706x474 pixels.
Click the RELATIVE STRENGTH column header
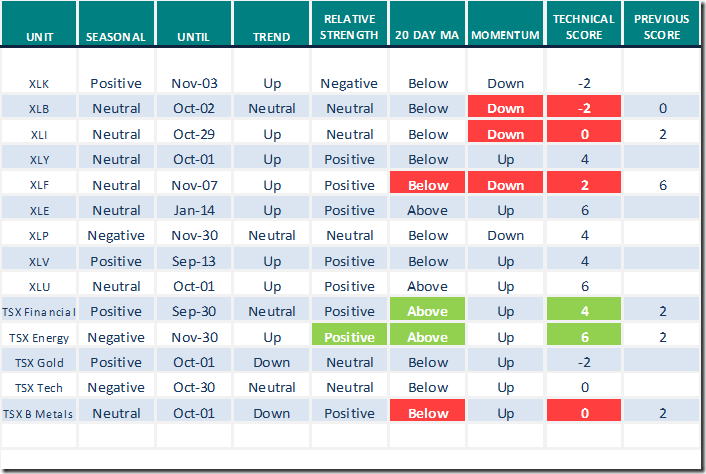click(350, 29)
